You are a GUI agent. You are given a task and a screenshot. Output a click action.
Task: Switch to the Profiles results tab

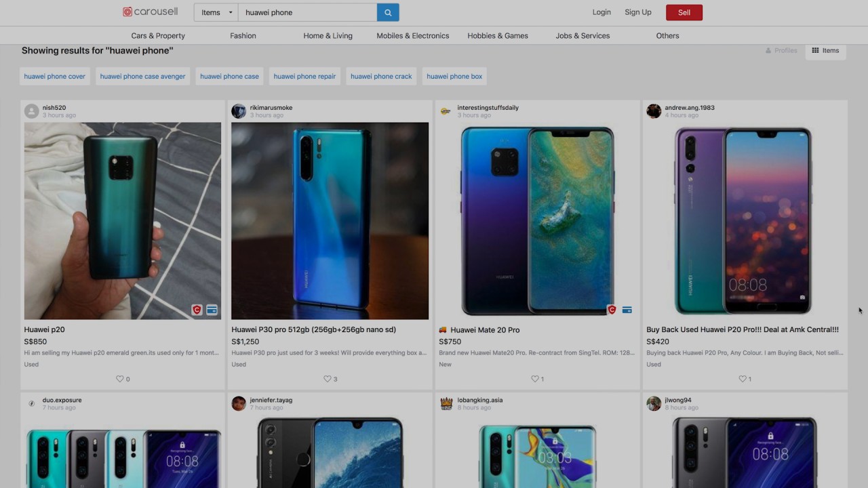(781, 50)
